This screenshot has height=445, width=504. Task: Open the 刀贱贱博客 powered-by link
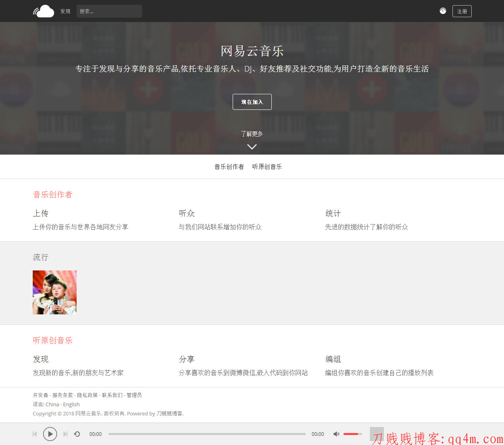pos(170,413)
